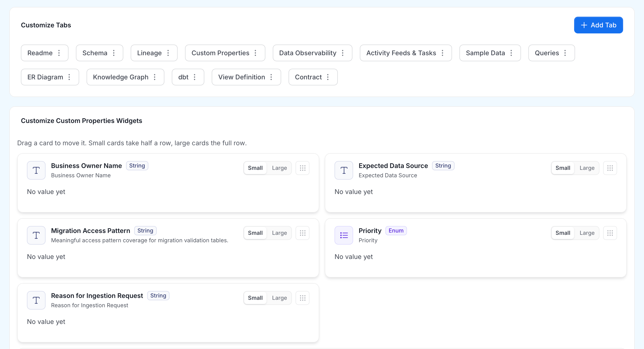Set Expected Data Source card to Large
The width and height of the screenshot is (644, 349).
tap(587, 168)
